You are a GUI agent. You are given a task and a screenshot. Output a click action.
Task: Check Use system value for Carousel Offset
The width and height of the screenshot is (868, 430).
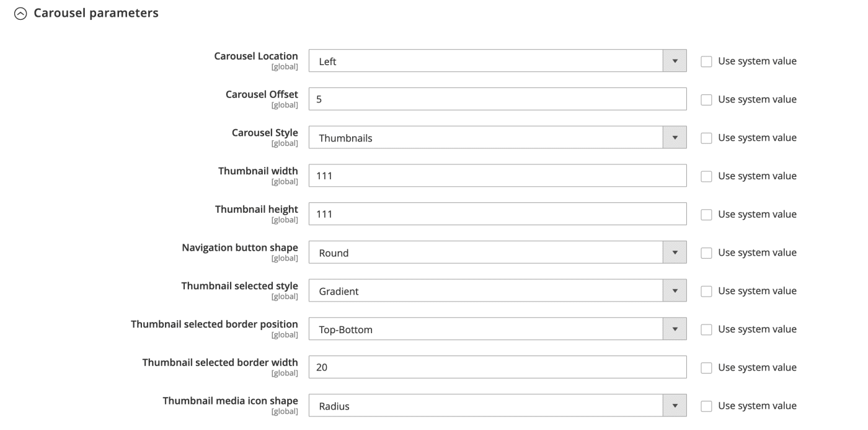click(x=706, y=100)
